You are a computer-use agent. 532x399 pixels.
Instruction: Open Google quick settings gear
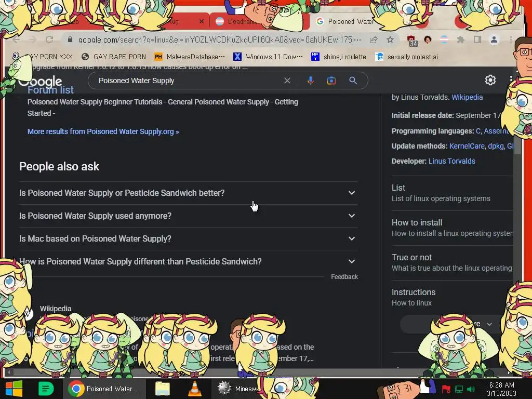tap(490, 80)
